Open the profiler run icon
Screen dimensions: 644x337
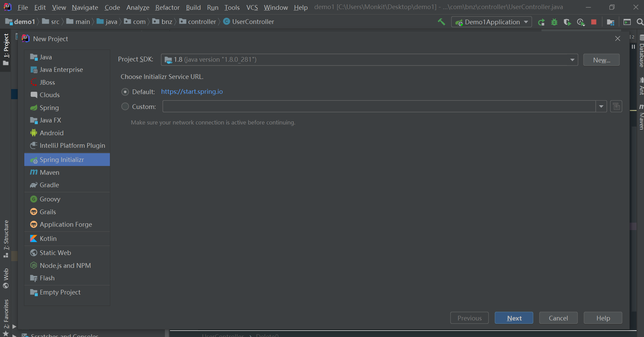point(581,22)
